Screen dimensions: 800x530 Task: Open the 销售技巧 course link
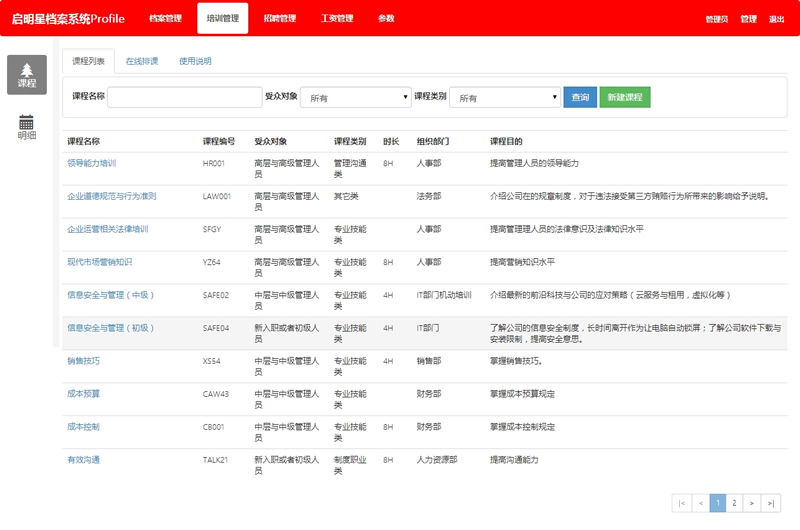pyautogui.click(x=83, y=360)
